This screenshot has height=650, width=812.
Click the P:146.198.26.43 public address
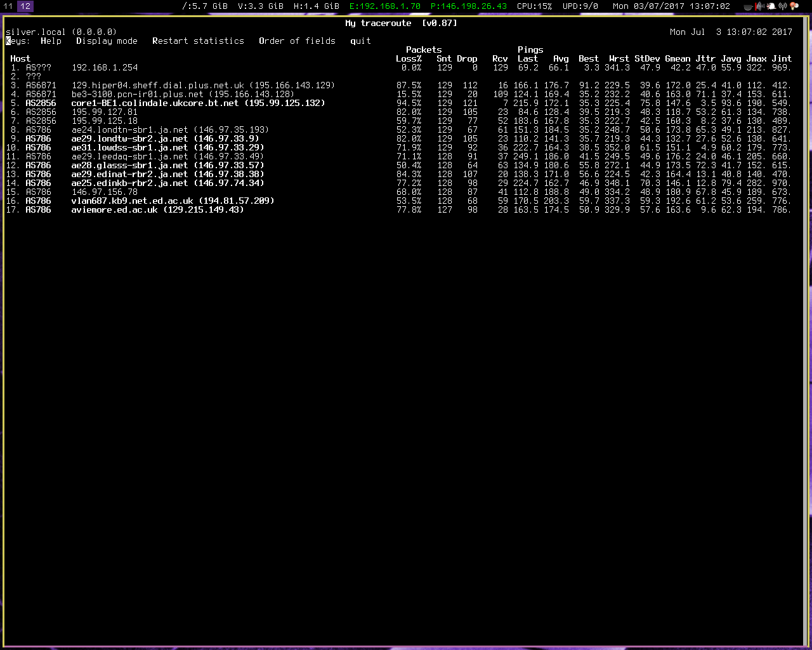click(469, 6)
